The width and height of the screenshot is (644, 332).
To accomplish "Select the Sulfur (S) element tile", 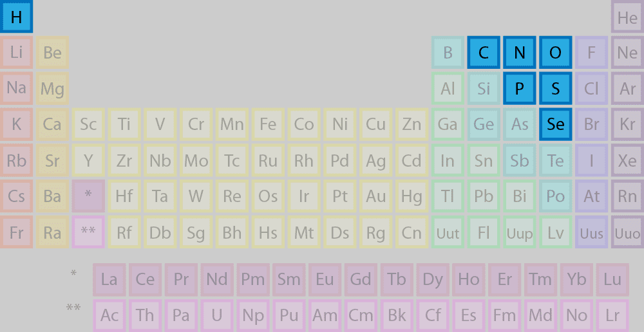I will 555,89.
